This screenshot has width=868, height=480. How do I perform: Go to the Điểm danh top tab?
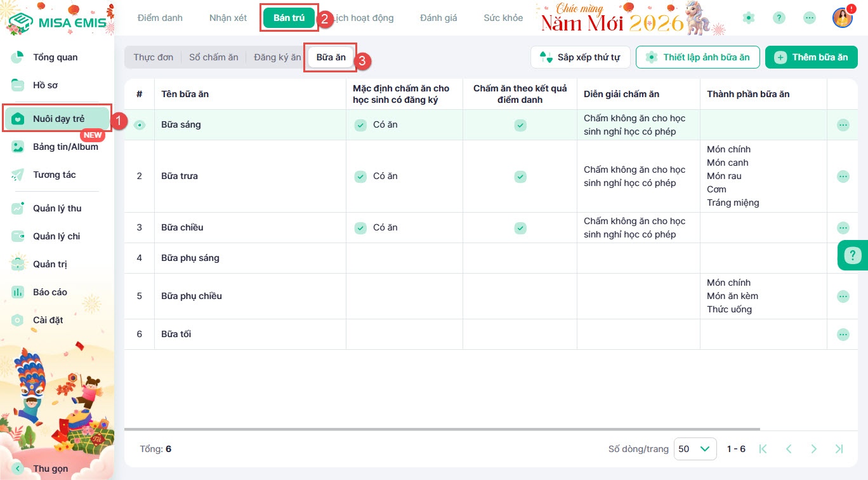tap(160, 18)
